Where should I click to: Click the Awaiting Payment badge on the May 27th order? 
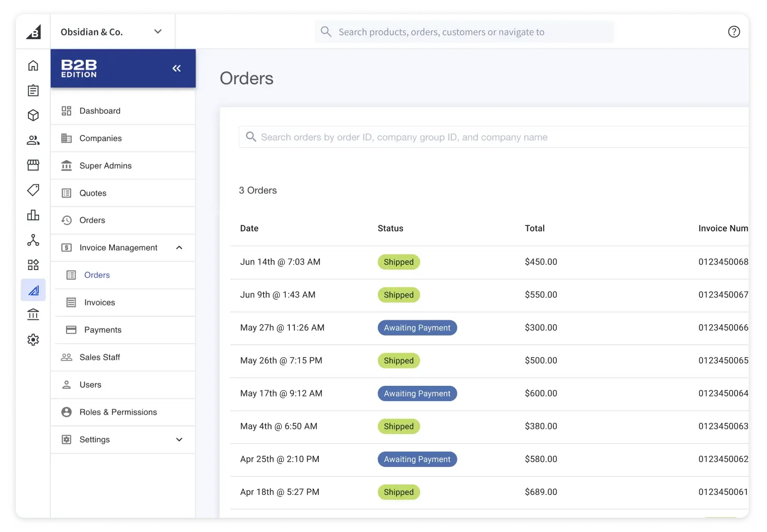point(417,327)
